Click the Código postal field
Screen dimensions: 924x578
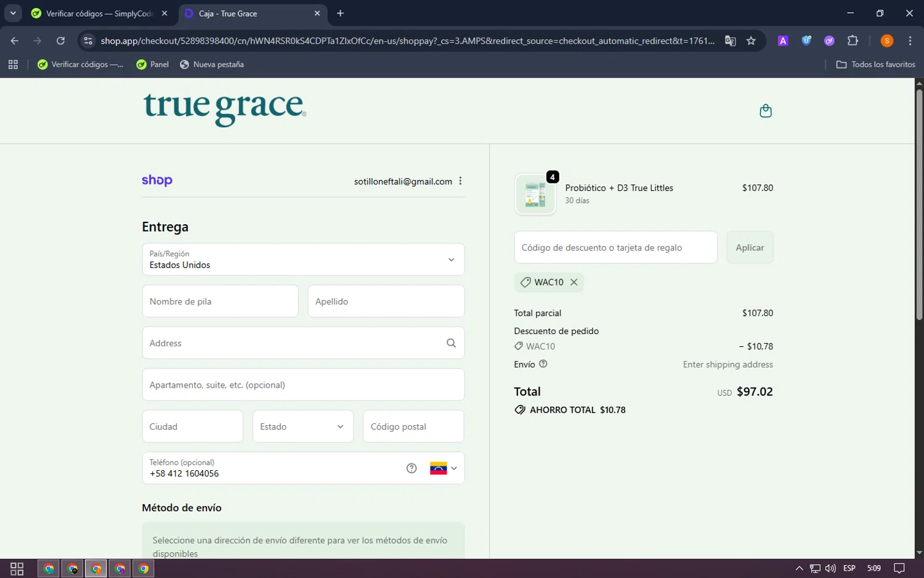[x=413, y=426]
